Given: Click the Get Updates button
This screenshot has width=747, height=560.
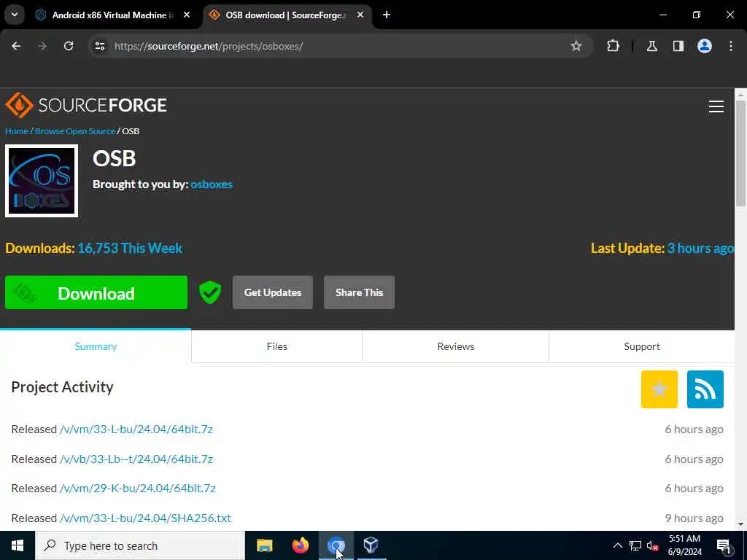Looking at the screenshot, I should pos(273,292).
